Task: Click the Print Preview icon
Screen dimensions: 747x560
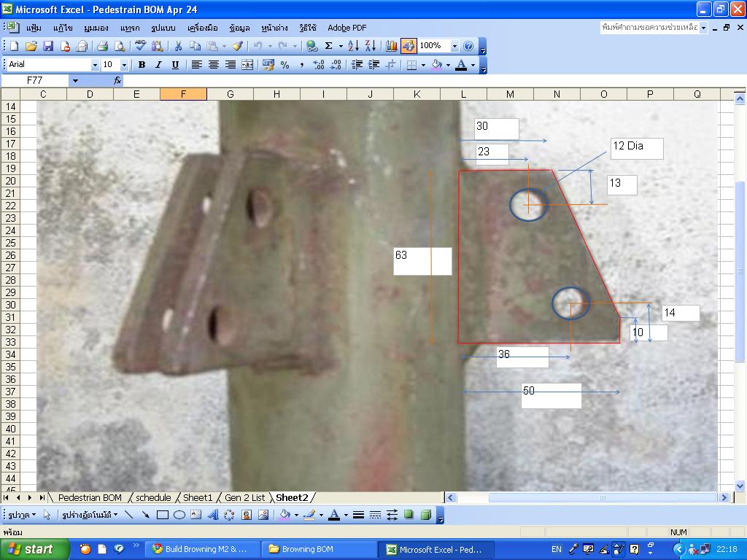Action: coord(120,46)
